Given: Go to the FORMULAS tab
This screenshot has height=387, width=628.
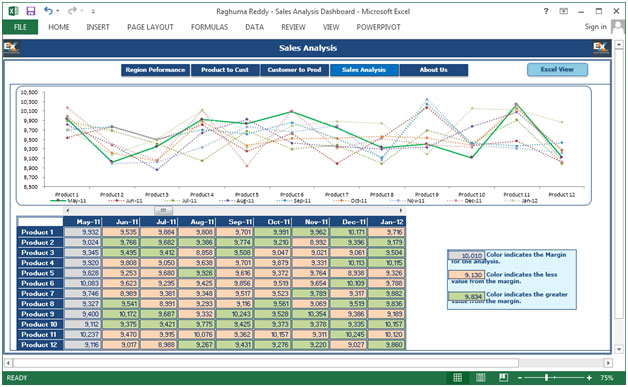Looking at the screenshot, I should [x=209, y=27].
